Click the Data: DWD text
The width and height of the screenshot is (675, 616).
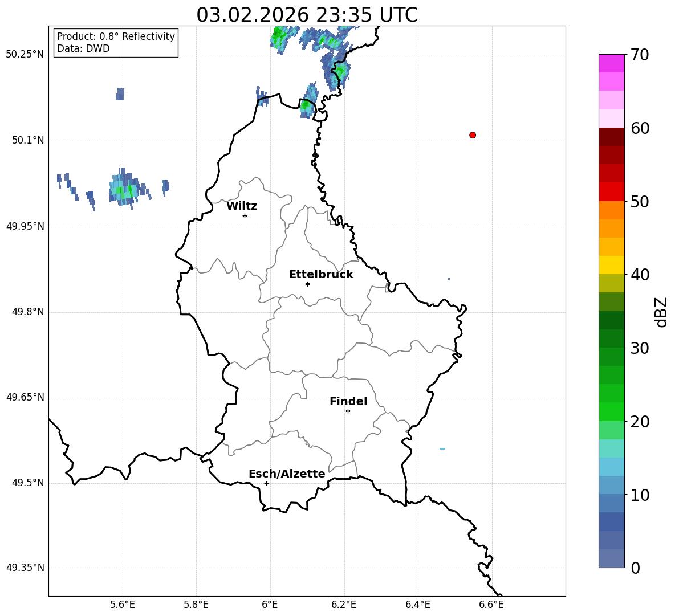[x=83, y=48]
